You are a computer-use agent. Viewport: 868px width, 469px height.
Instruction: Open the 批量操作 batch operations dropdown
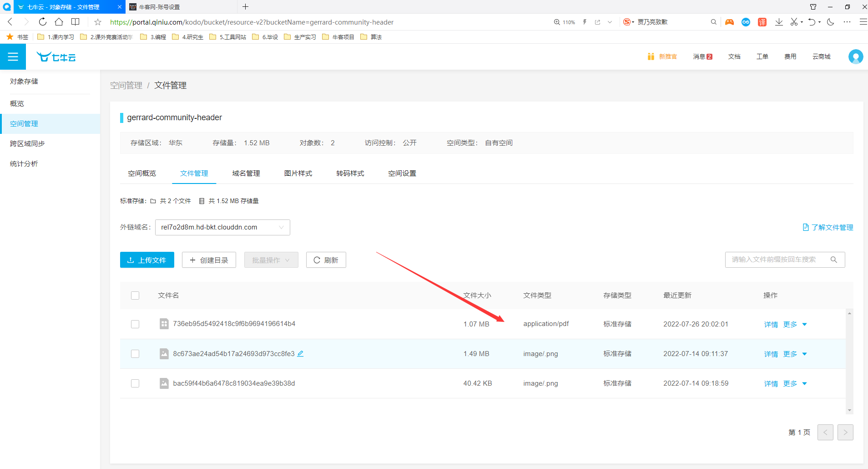(271, 260)
